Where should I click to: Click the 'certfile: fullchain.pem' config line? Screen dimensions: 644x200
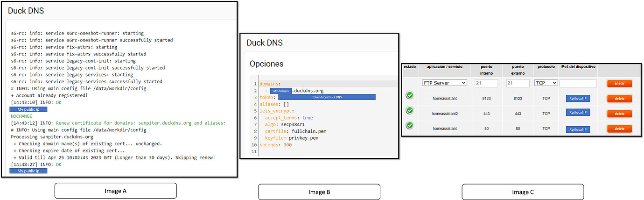coord(296,131)
